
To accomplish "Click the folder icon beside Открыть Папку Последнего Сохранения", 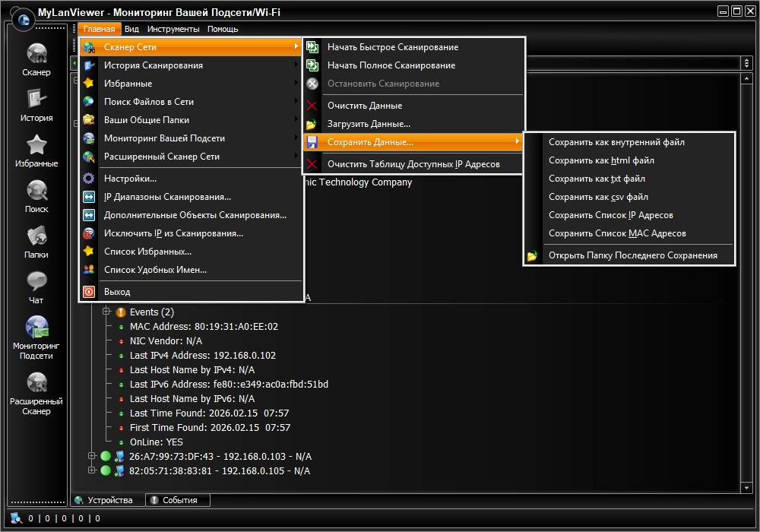I will click(533, 255).
